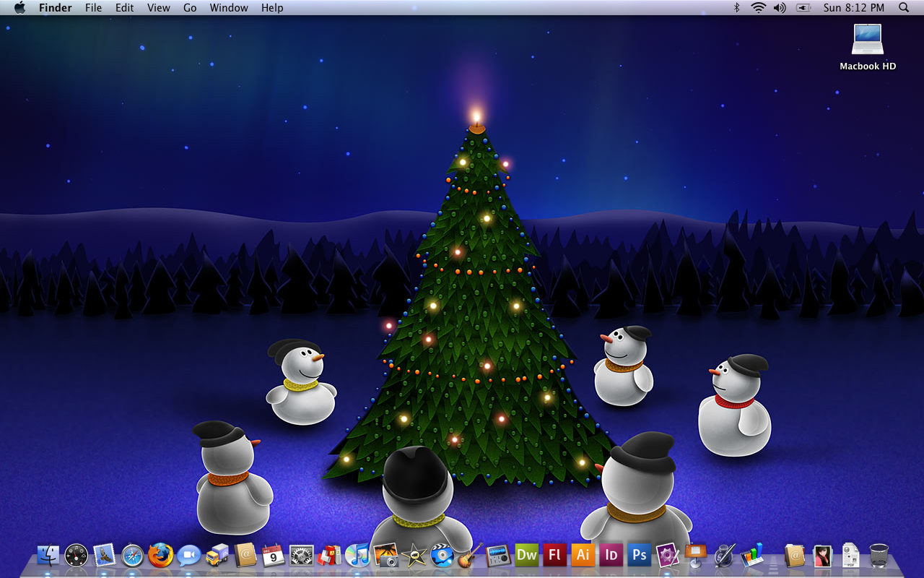Open the Window menu

[228, 8]
